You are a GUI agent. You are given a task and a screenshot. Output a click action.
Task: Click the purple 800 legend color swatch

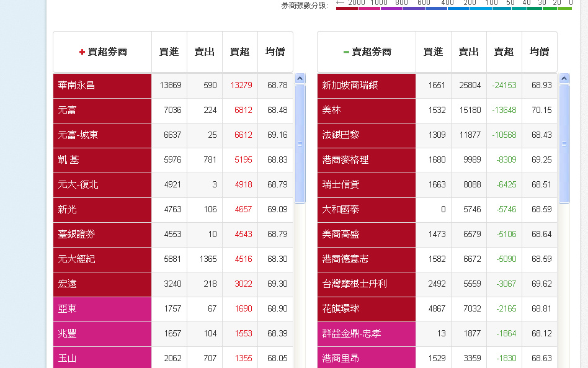[391, 8]
